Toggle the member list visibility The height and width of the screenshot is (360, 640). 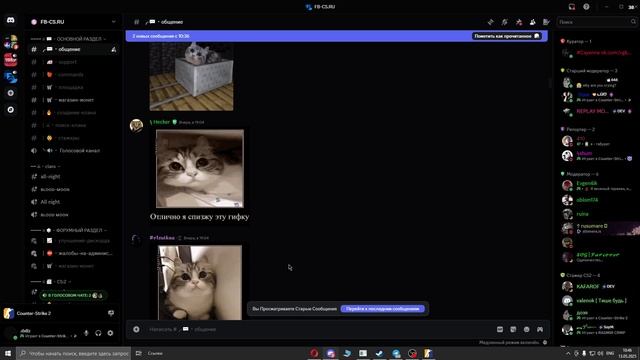(x=532, y=22)
